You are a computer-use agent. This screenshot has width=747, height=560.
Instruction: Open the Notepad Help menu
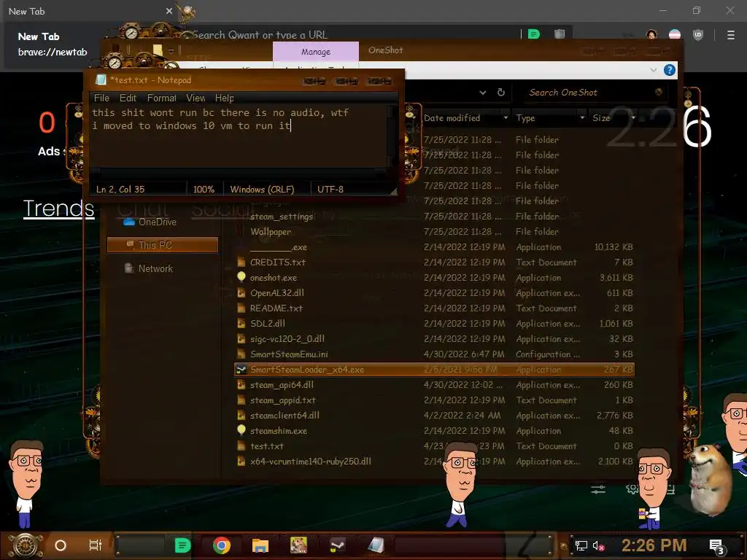coord(224,98)
